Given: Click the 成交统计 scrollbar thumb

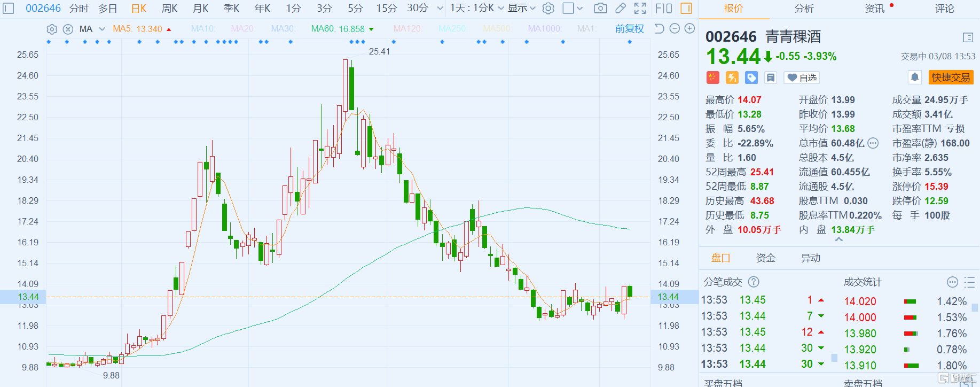Looking at the screenshot, I should [x=975, y=307].
